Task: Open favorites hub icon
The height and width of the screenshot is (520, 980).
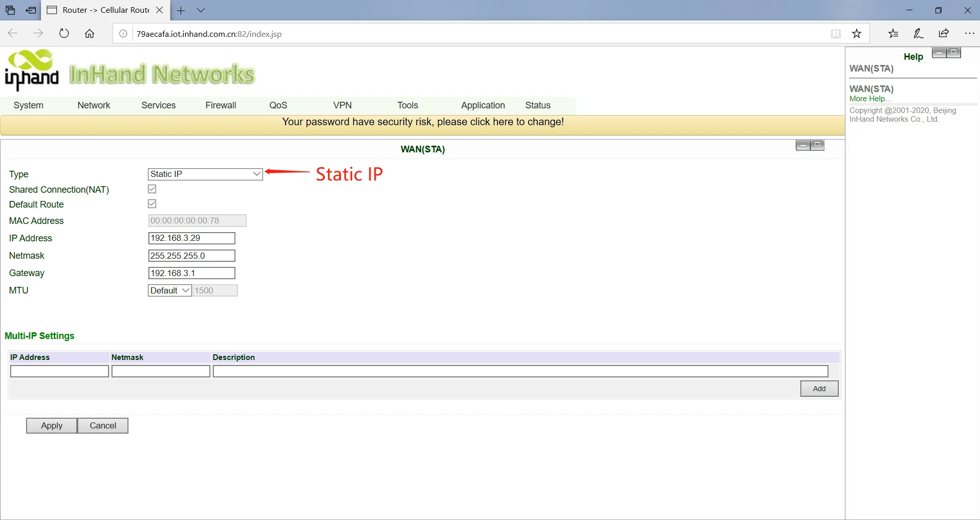Action: [894, 34]
